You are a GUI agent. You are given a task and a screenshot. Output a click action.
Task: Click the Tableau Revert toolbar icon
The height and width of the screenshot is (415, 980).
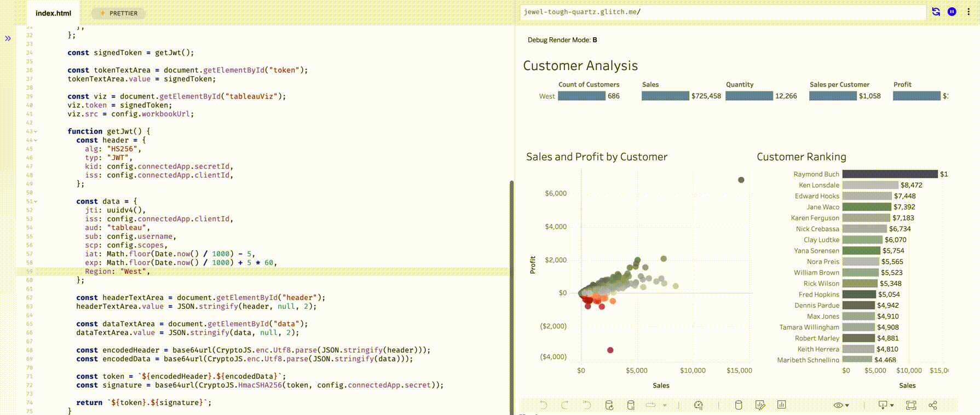(x=587, y=405)
